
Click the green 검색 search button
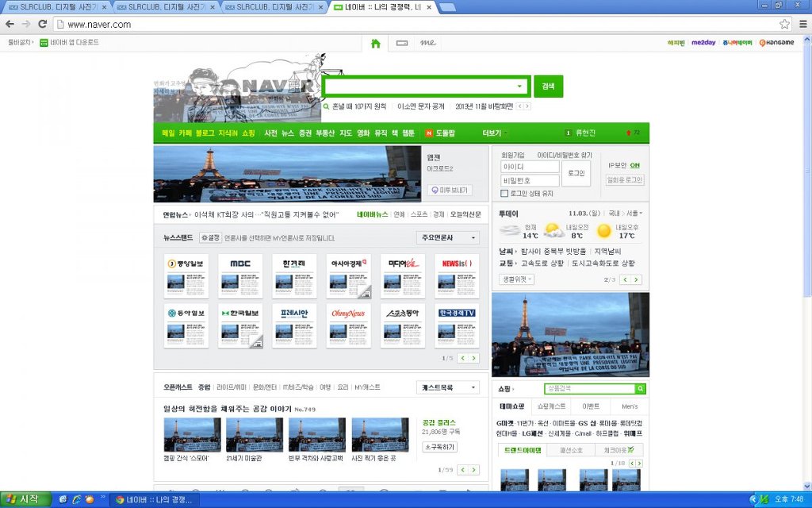(549, 87)
